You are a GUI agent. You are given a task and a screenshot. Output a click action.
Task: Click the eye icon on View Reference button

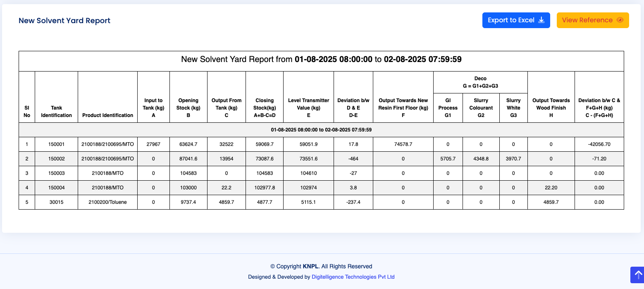point(620,20)
